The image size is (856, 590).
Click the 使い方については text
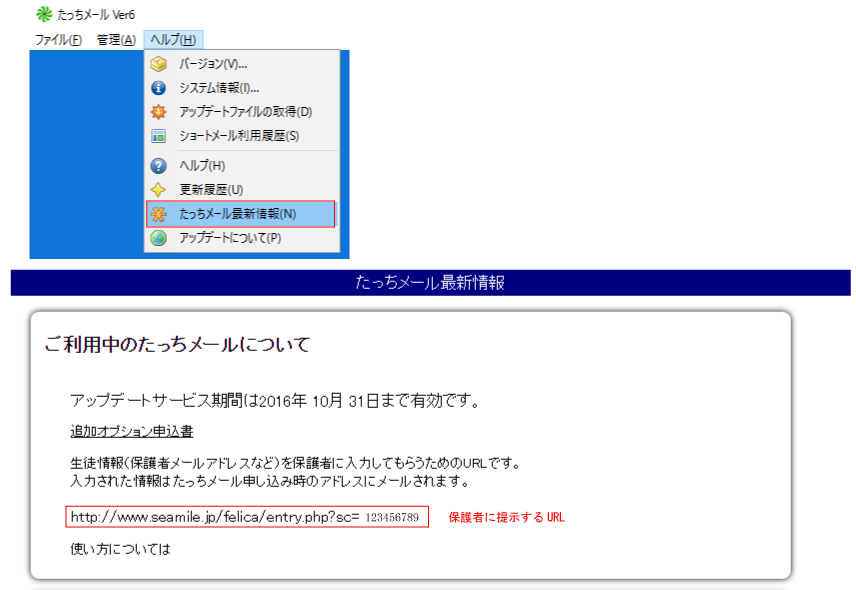coord(120,549)
